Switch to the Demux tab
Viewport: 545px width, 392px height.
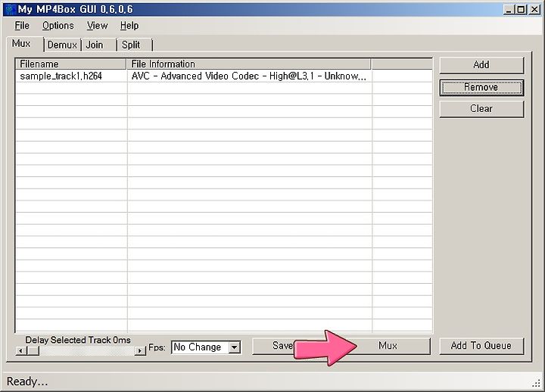[62, 45]
